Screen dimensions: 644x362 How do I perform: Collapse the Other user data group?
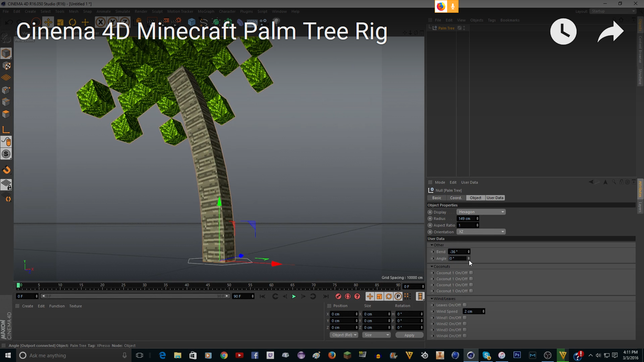(x=432, y=245)
